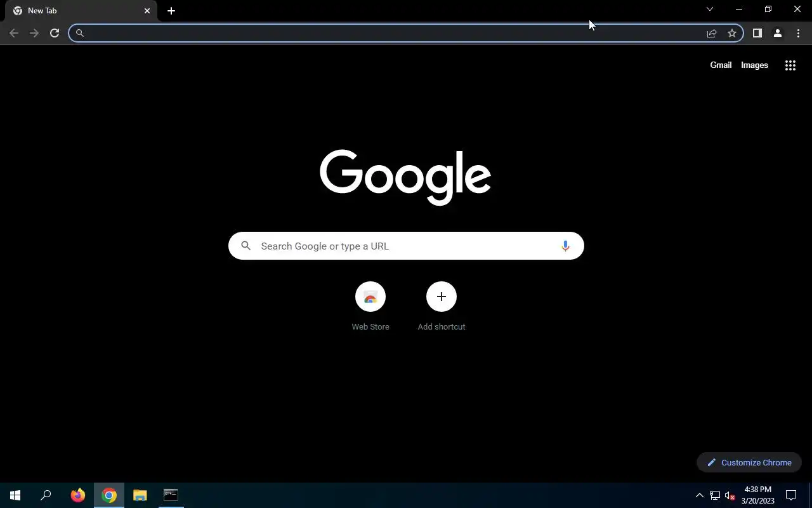Viewport: 812px width, 508px height.
Task: Launch Firefox from the taskbar
Action: pyautogui.click(x=78, y=495)
